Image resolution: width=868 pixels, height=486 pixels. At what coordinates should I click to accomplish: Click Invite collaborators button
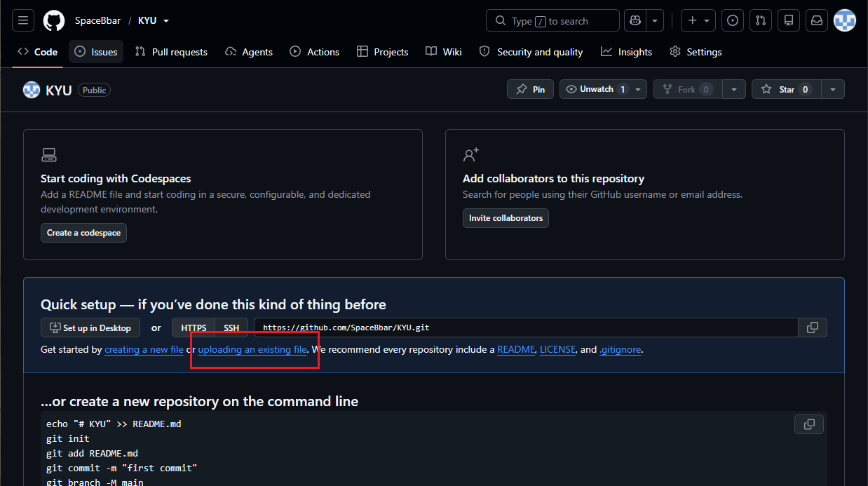[x=506, y=218]
